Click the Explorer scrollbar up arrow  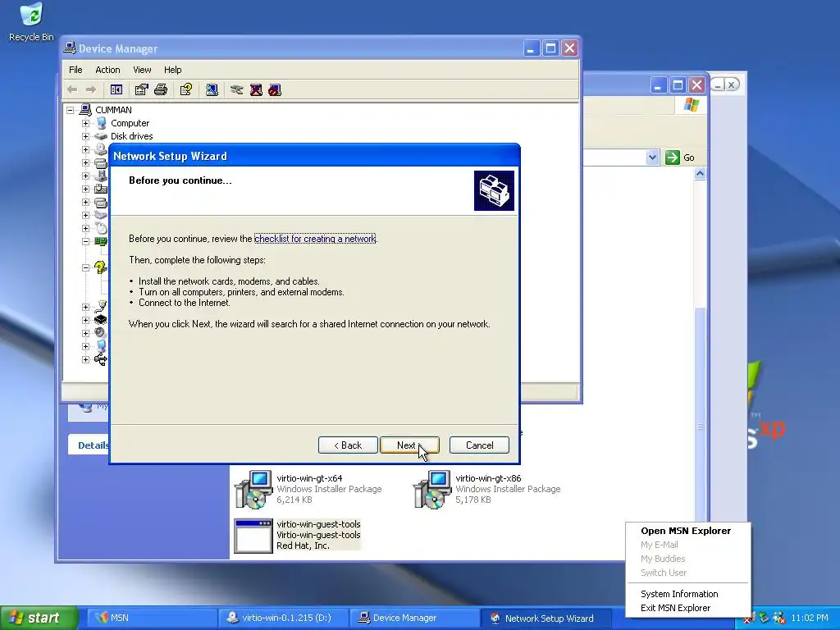701,174
